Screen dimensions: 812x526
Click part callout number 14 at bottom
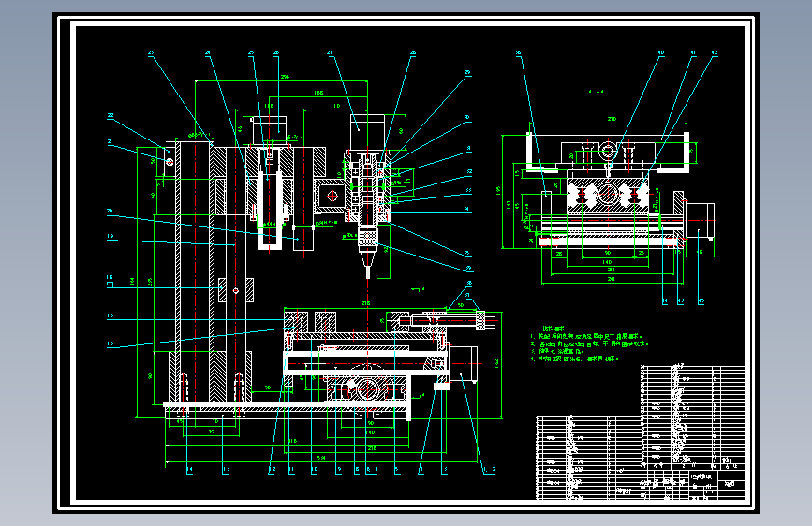[x=189, y=470]
